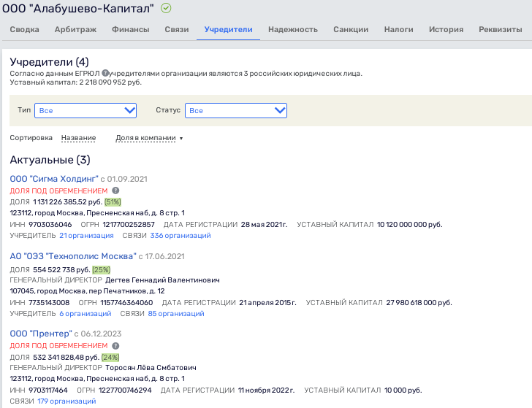
Task: Click the 336 организаций connections link
Action: (180, 236)
